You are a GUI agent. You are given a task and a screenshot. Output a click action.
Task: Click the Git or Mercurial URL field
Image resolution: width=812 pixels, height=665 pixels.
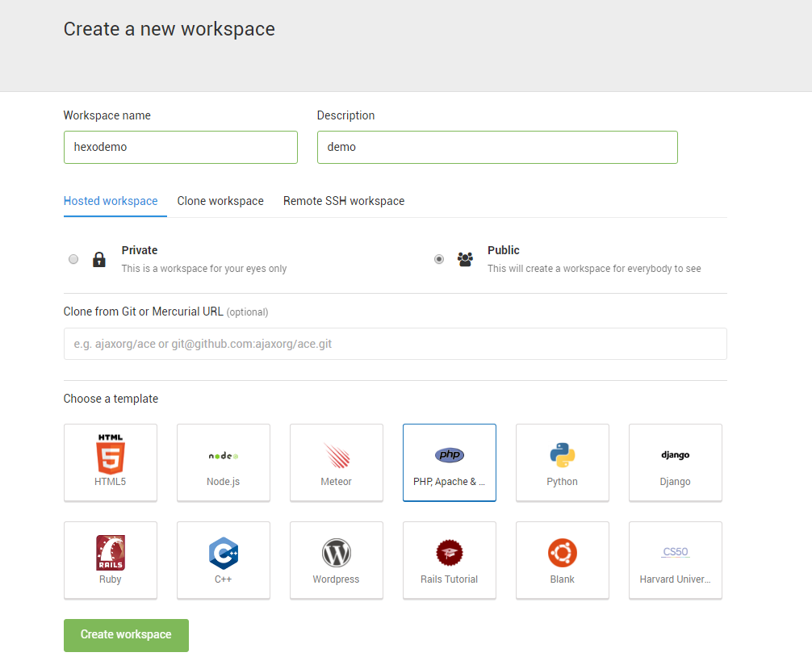[395, 344]
